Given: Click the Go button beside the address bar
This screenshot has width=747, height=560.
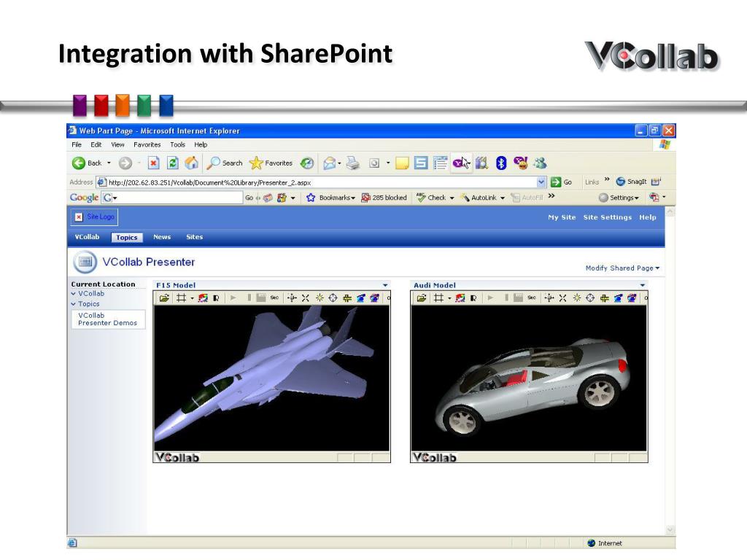Looking at the screenshot, I should [561, 182].
